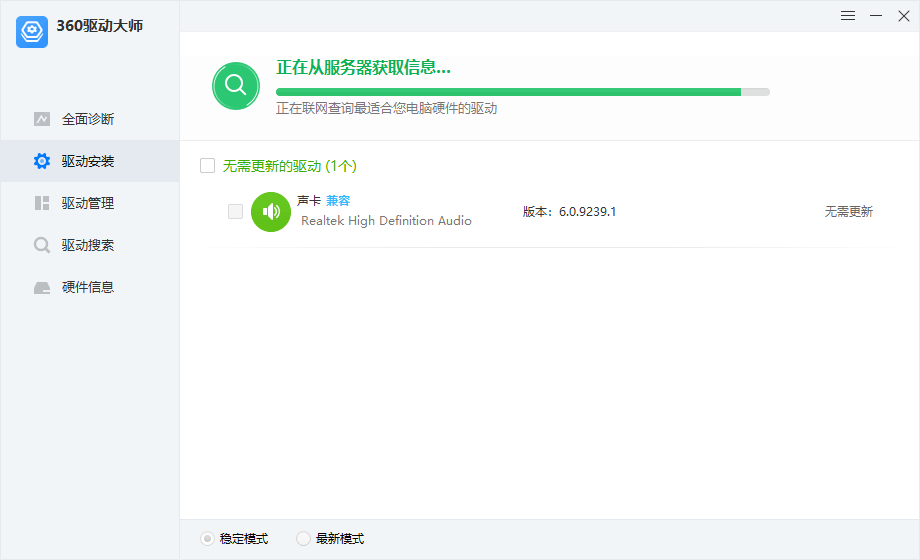Click the 360驱动大师 title text

pyautogui.click(x=100, y=26)
